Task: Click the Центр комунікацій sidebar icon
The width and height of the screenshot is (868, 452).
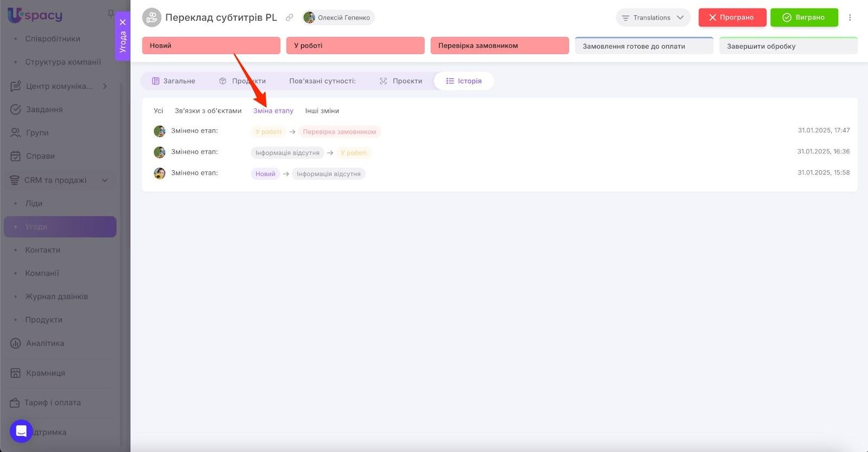Action: (15, 86)
